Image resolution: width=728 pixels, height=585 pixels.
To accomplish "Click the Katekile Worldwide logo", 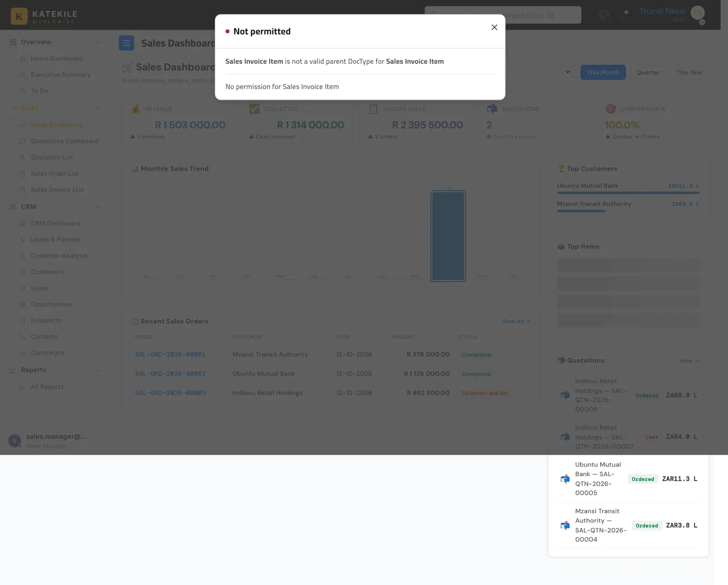I will [44, 16].
